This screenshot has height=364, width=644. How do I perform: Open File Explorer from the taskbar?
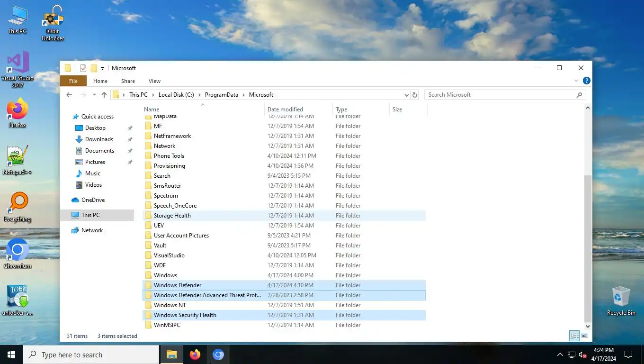[171, 355]
